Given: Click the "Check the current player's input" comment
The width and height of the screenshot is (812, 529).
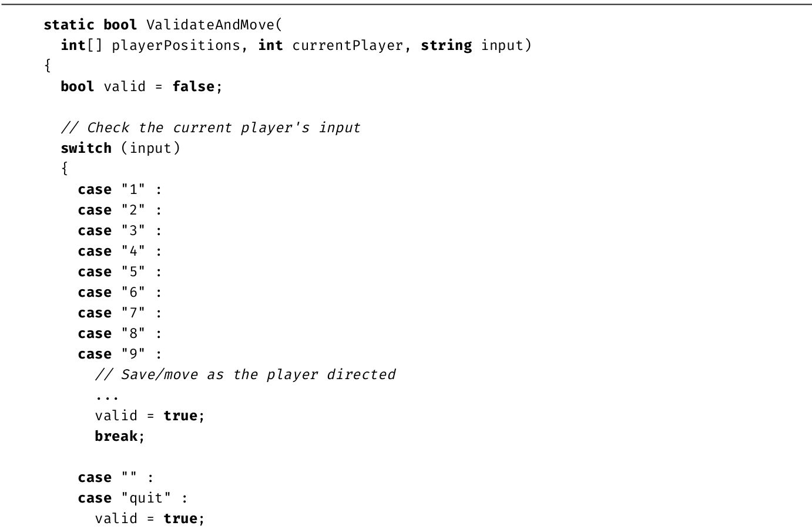Looking at the screenshot, I should (x=210, y=128).
